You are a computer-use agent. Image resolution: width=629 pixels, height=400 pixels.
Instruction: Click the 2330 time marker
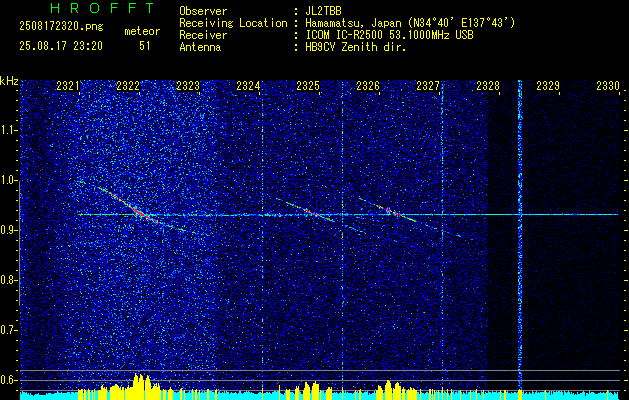608,86
